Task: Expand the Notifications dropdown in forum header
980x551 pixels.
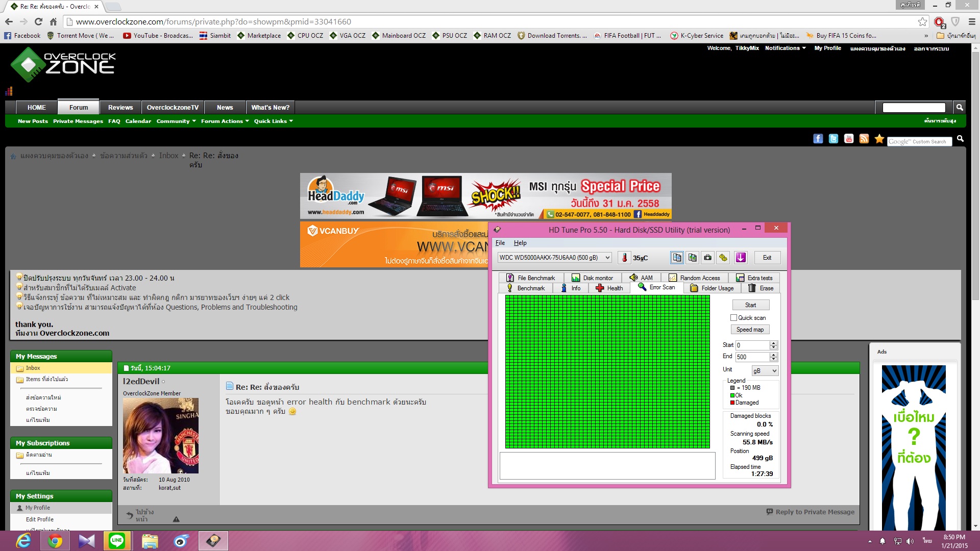Action: [786, 48]
